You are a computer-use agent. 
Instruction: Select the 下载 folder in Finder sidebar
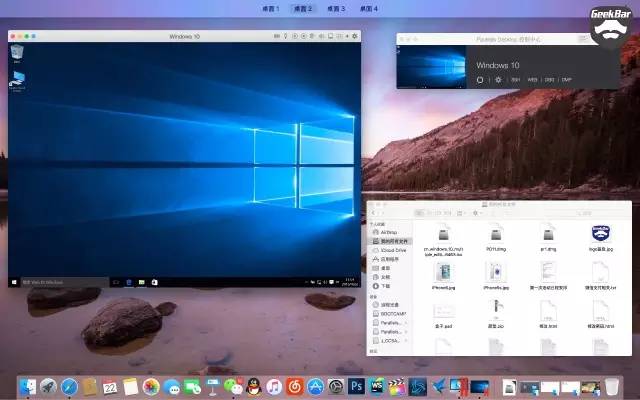pos(382,286)
